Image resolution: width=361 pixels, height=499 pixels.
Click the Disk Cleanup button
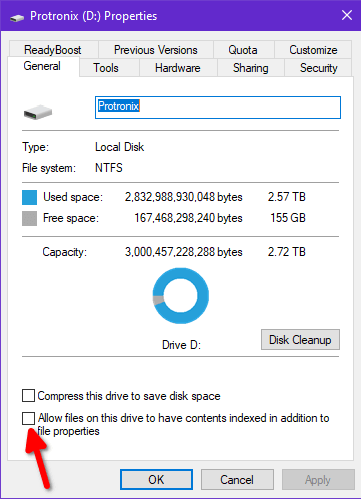pyautogui.click(x=300, y=340)
